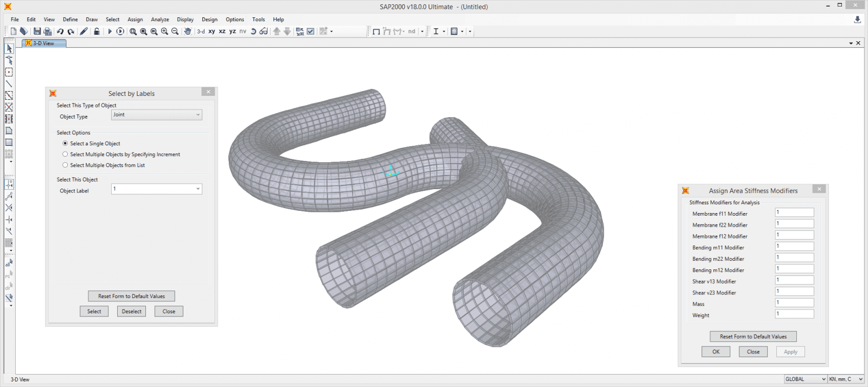Click the Bending m22 Modifier field
The height and width of the screenshot is (387, 868).
click(794, 257)
